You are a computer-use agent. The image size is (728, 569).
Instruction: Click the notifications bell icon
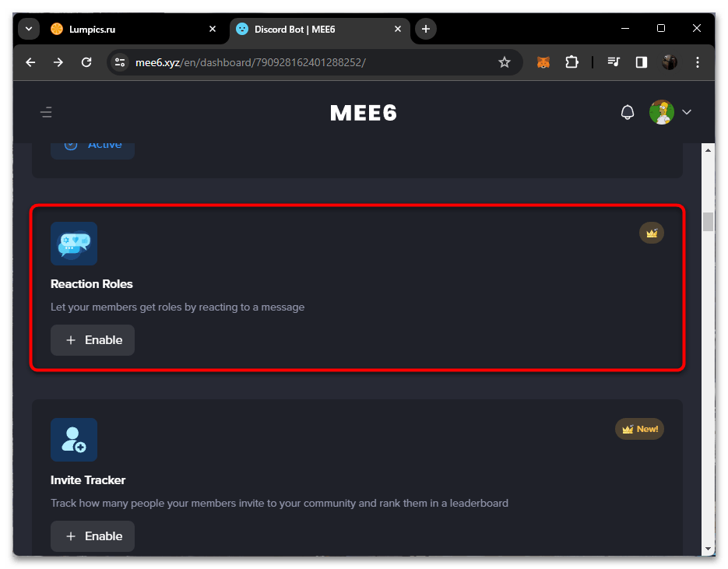point(627,113)
